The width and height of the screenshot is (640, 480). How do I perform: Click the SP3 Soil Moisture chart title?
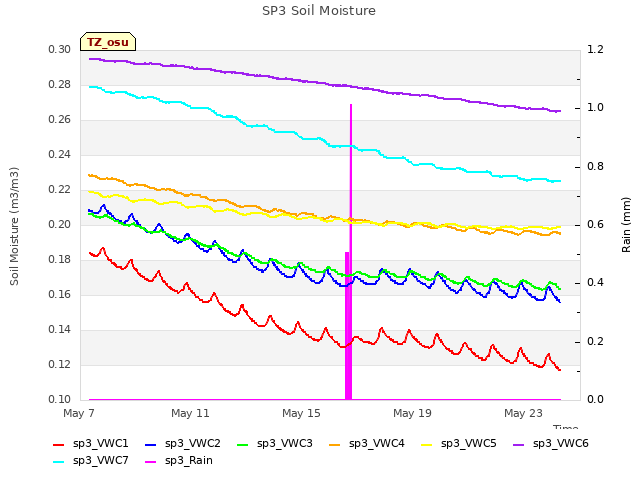point(319,11)
